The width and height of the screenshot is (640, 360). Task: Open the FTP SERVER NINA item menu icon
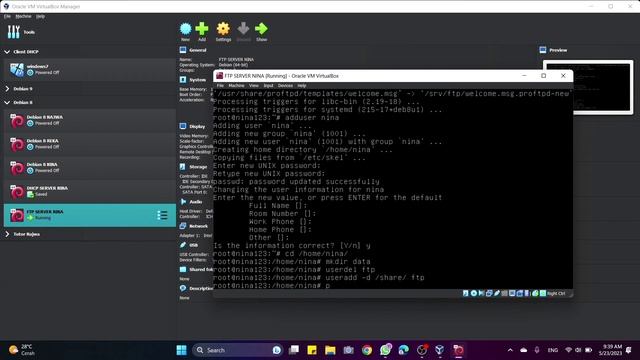[162, 215]
